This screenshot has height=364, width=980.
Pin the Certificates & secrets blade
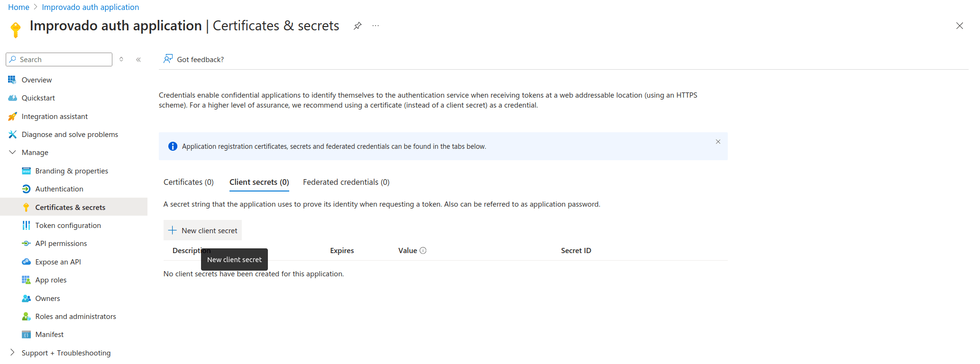(357, 26)
